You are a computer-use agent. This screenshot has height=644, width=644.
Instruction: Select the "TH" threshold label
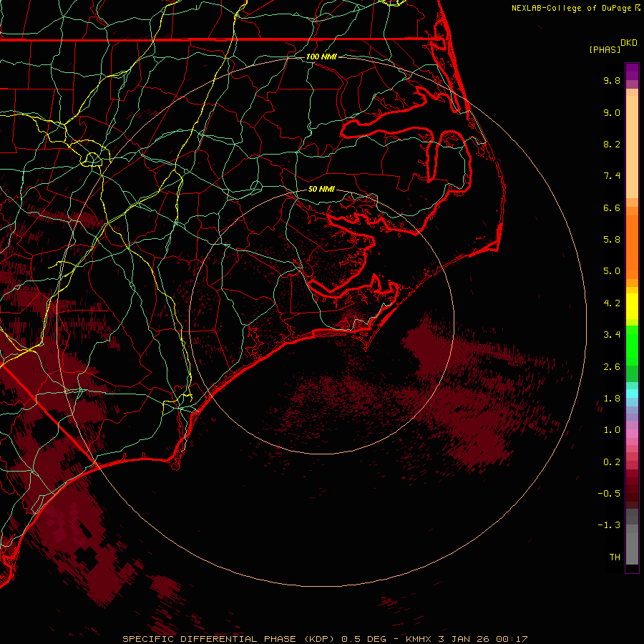pos(615,557)
